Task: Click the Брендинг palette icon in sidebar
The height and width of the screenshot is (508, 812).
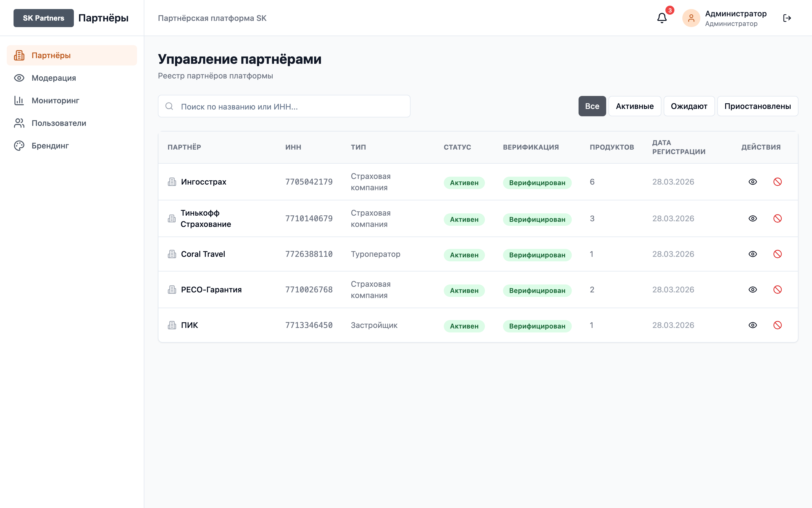Action: pyautogui.click(x=19, y=145)
